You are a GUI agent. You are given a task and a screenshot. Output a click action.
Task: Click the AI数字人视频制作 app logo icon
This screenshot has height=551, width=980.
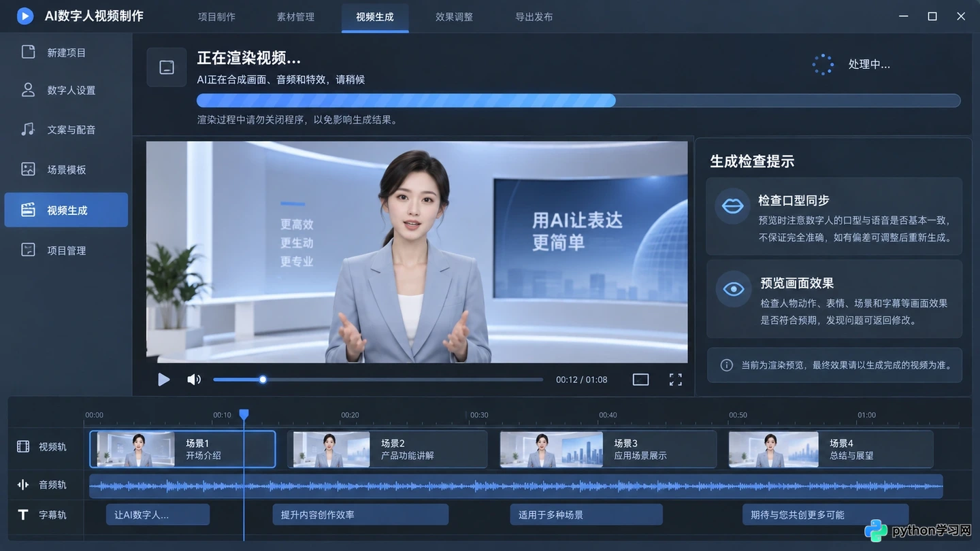coord(25,16)
